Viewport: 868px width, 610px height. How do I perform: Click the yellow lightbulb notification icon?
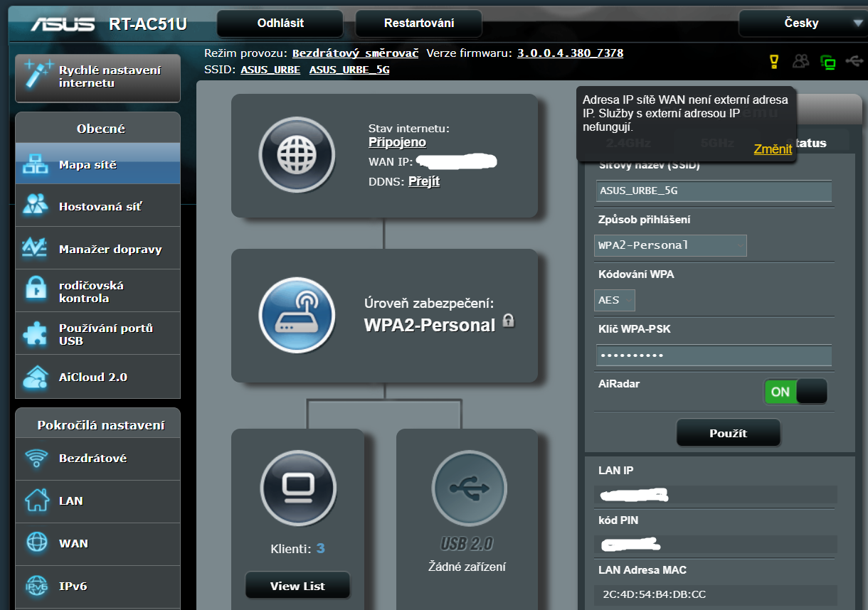coord(775,62)
